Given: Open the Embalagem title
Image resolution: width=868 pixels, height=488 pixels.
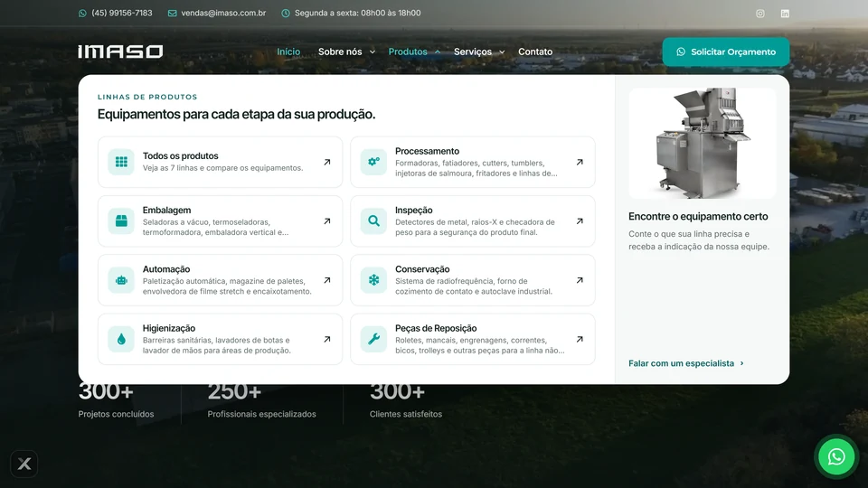Looking at the screenshot, I should click(166, 211).
